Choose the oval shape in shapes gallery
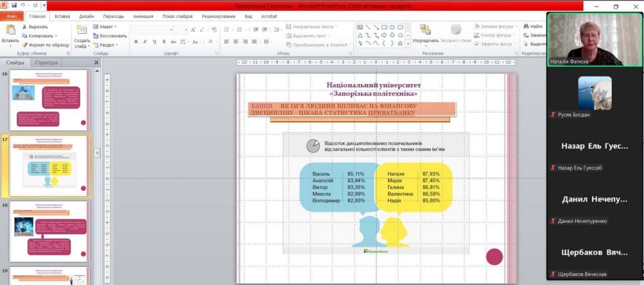This screenshot has width=644, height=285. (x=392, y=27)
